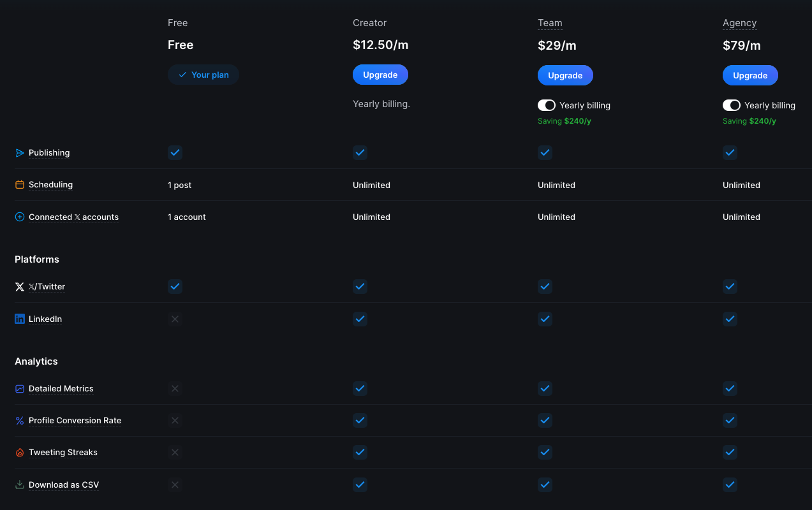The height and width of the screenshot is (510, 812).
Task: Click the Tweeting Streaks flame icon
Action: click(x=20, y=453)
